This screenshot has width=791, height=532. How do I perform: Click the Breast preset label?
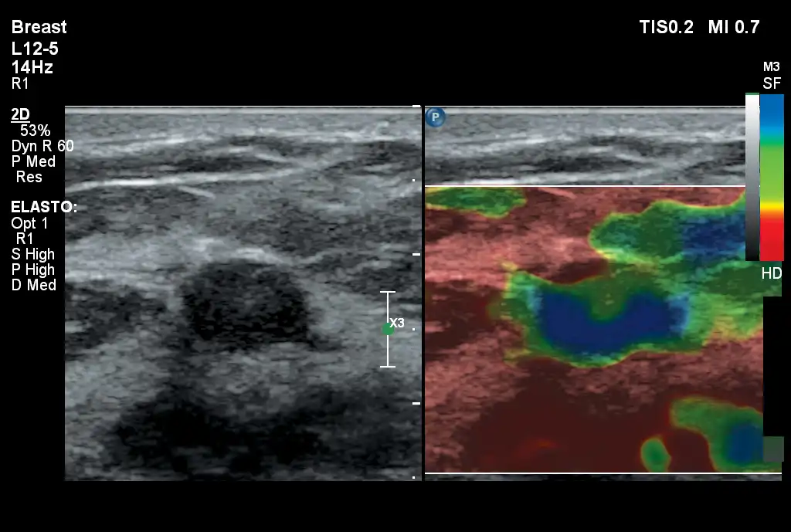tap(39, 27)
